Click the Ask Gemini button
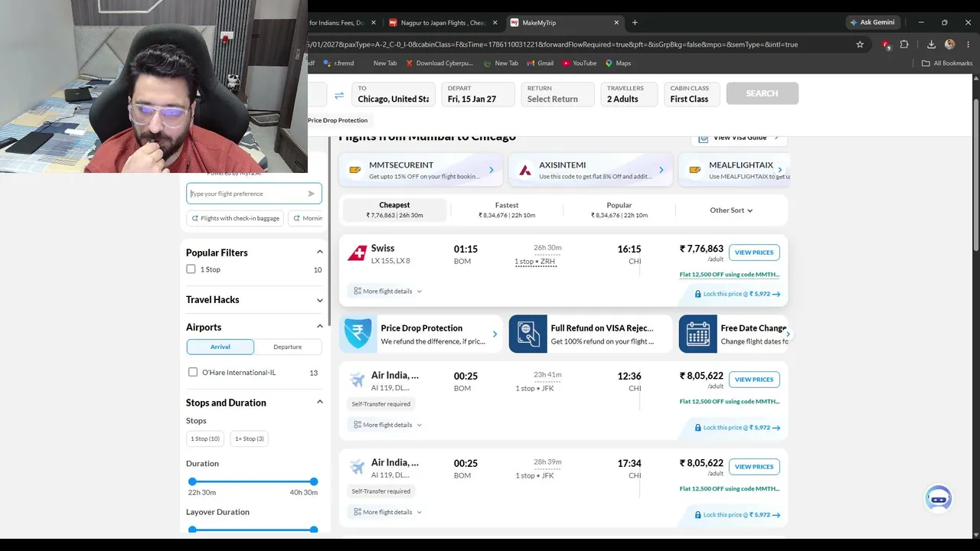This screenshot has height=551, width=980. (x=872, y=22)
